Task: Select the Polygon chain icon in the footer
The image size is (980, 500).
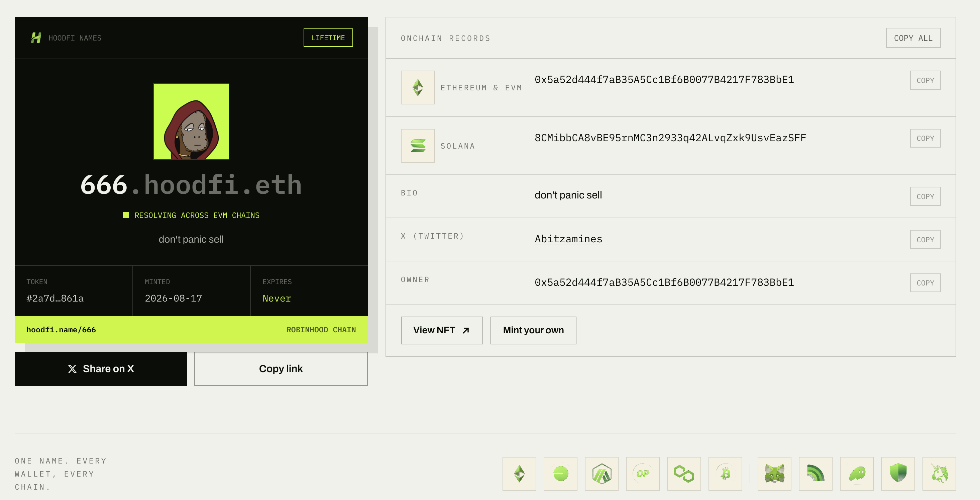Action: point(684,473)
